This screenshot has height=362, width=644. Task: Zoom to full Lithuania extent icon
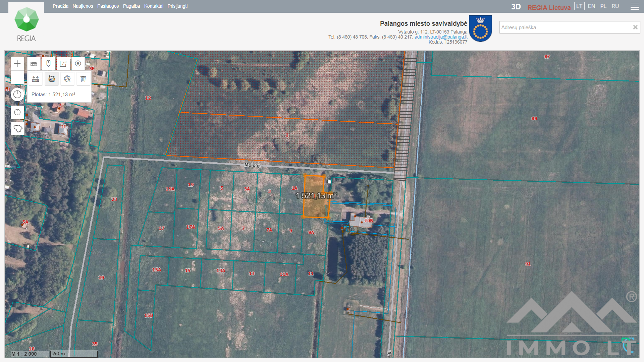pos(17,128)
